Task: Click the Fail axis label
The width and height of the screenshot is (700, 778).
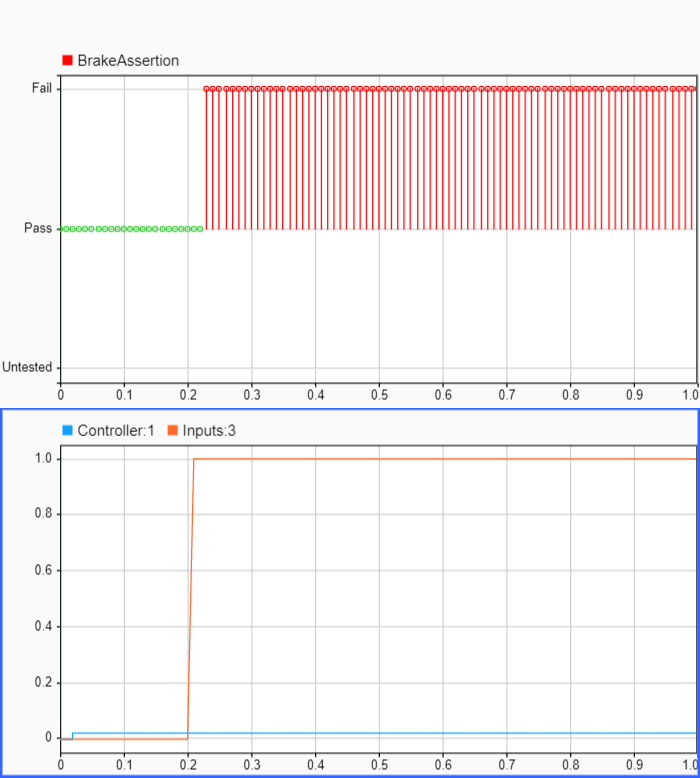Action: pyautogui.click(x=42, y=88)
